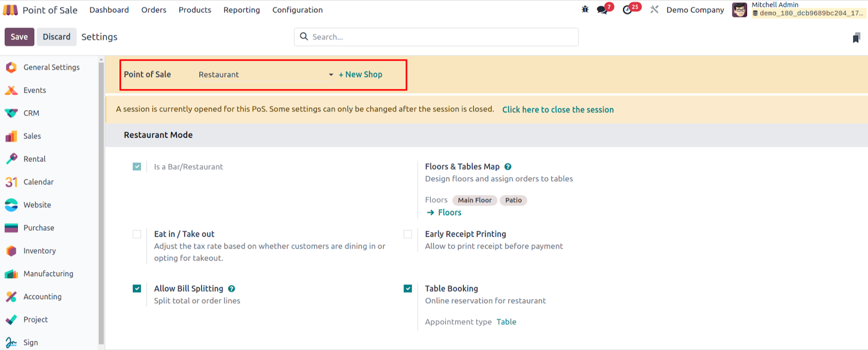
Task: Select the CRM app icon
Action: (11, 113)
